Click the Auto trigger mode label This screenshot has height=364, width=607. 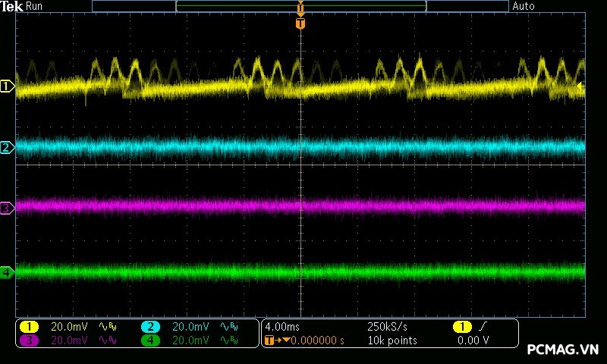coord(524,6)
